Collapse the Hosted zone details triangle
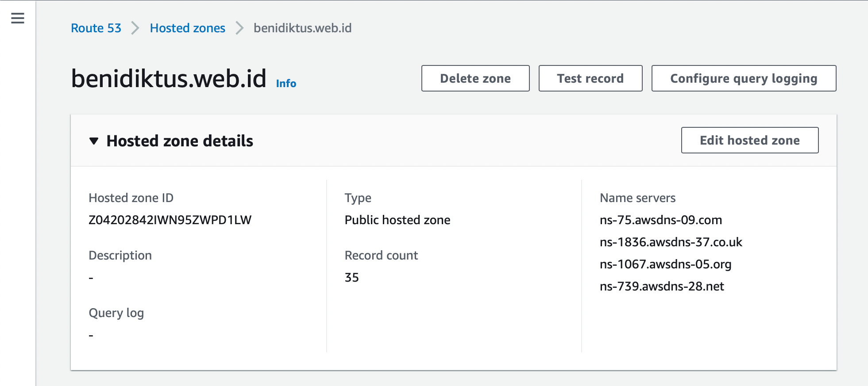Image resolution: width=868 pixels, height=386 pixels. point(93,141)
